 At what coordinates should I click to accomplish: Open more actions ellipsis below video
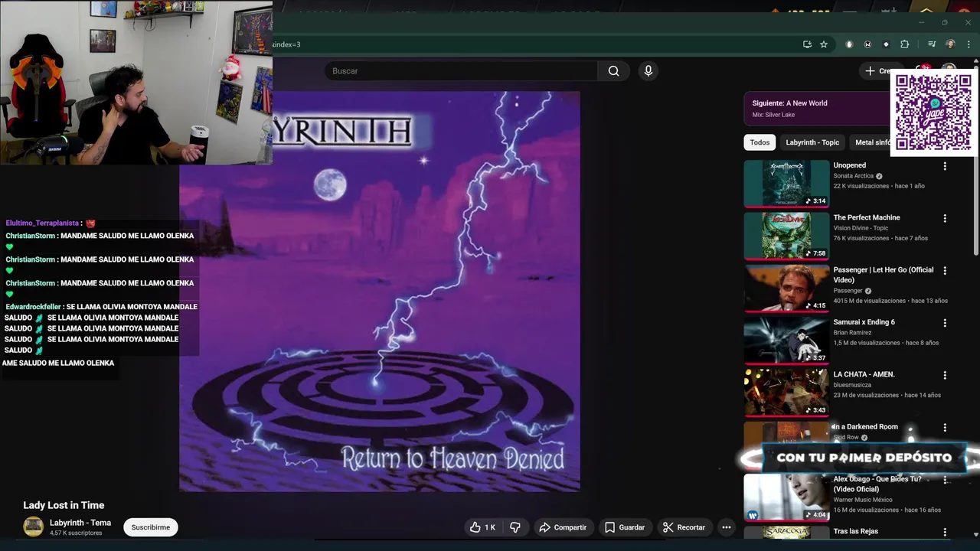click(726, 527)
